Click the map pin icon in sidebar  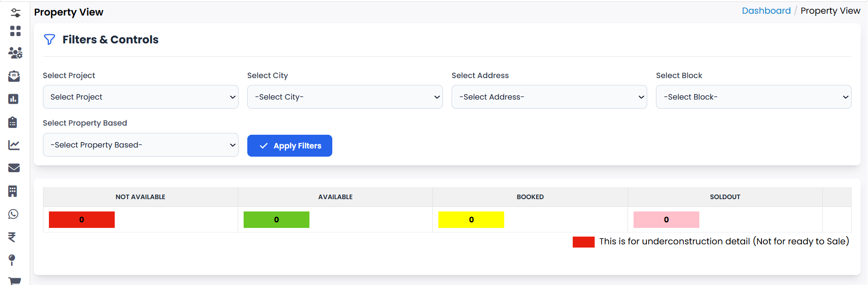pyautogui.click(x=12, y=260)
